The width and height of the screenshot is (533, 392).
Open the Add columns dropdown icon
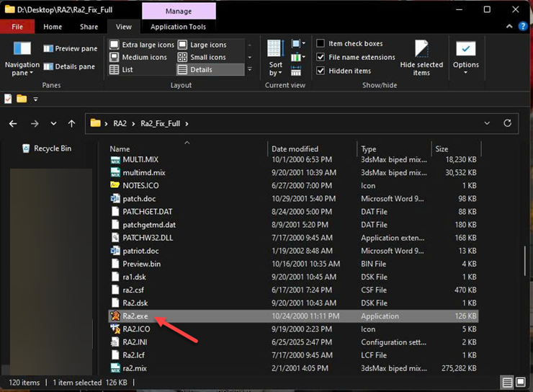298,57
